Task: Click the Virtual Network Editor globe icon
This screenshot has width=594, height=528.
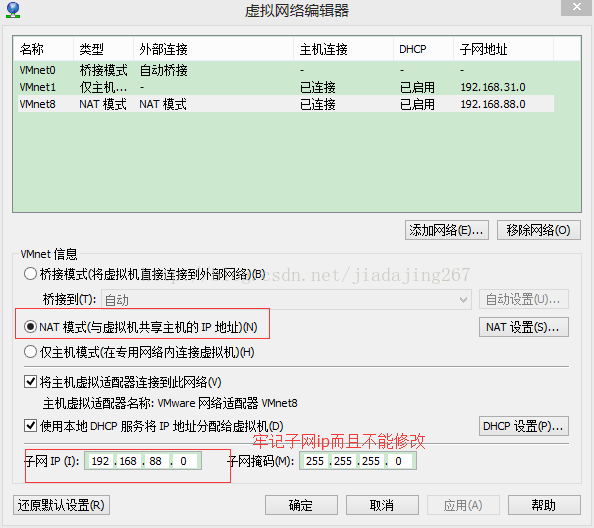Action: (13, 10)
